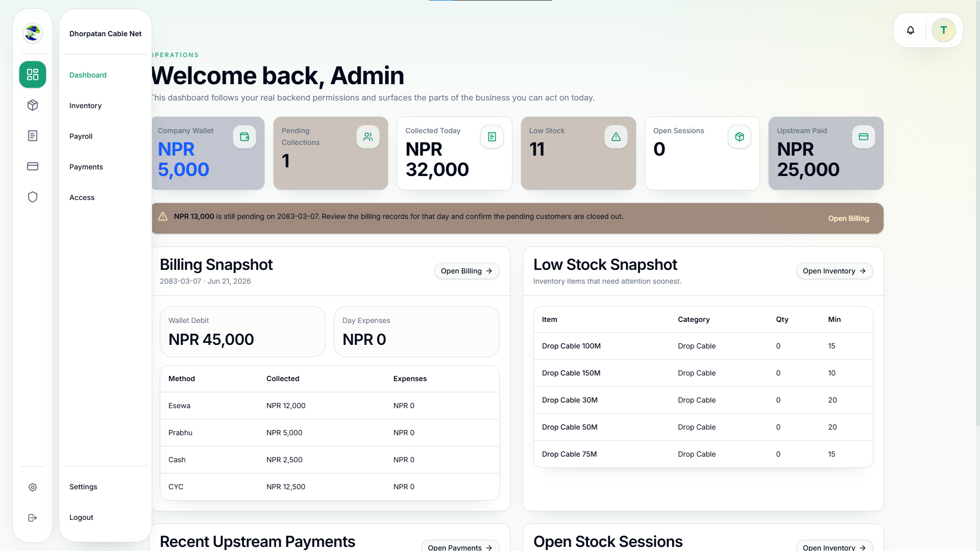
Task: Click Open Billing link in pending banner
Action: pyautogui.click(x=848, y=218)
